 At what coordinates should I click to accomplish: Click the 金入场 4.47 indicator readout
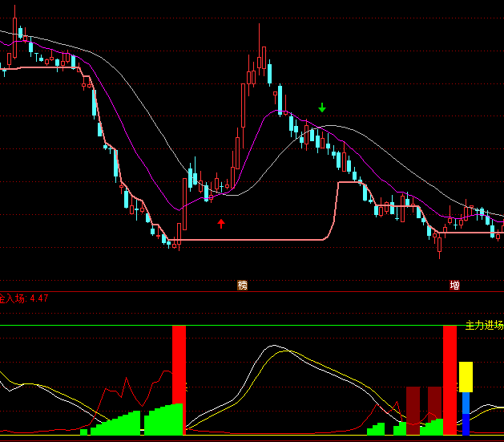pyautogui.click(x=26, y=298)
